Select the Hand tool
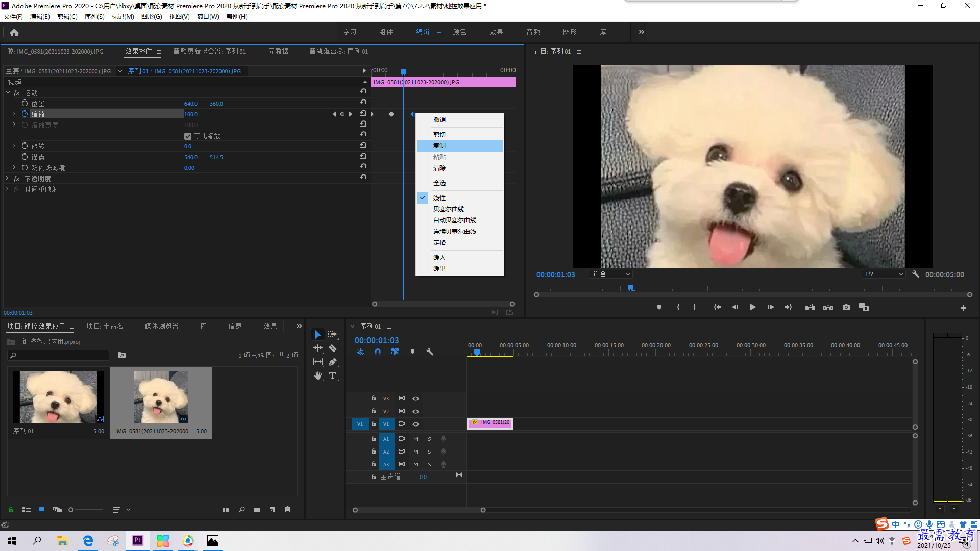Viewport: 980px width, 551px height. (x=318, y=375)
